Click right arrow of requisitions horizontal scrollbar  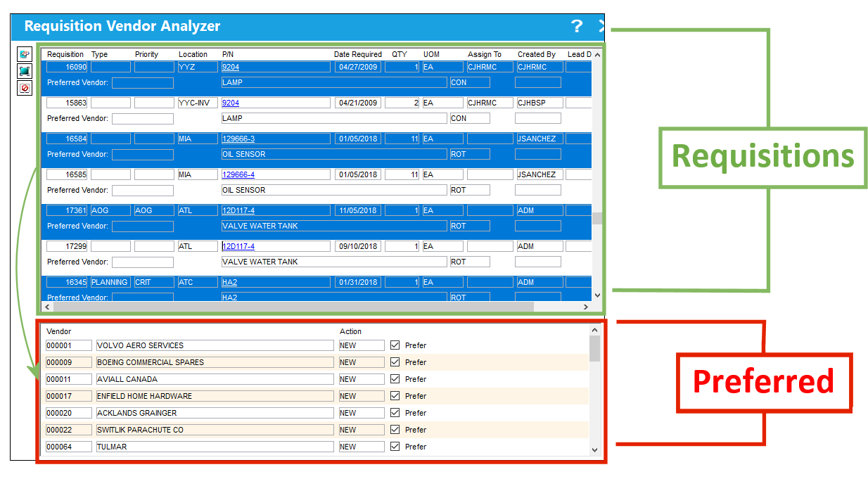click(585, 307)
